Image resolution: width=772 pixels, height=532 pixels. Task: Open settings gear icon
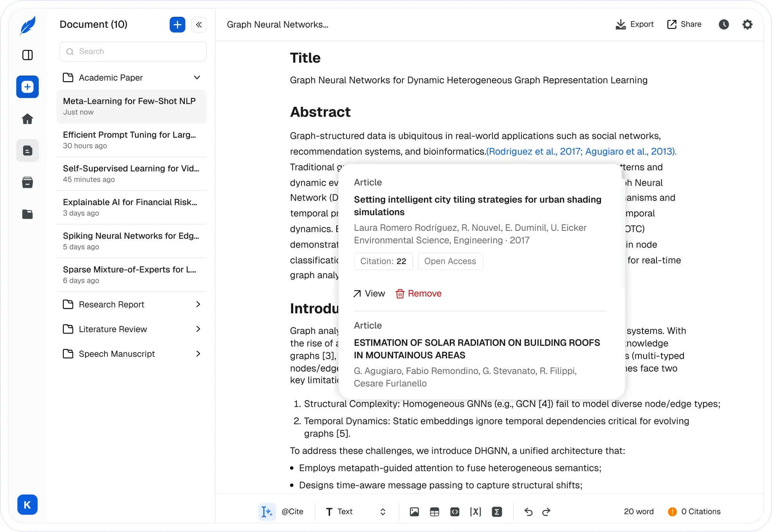(x=747, y=25)
